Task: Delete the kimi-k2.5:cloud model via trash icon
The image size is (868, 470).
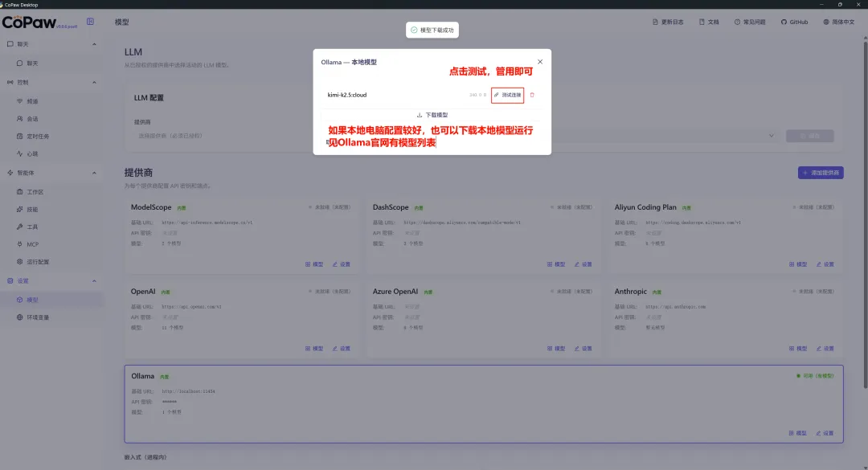Action: [x=532, y=96]
